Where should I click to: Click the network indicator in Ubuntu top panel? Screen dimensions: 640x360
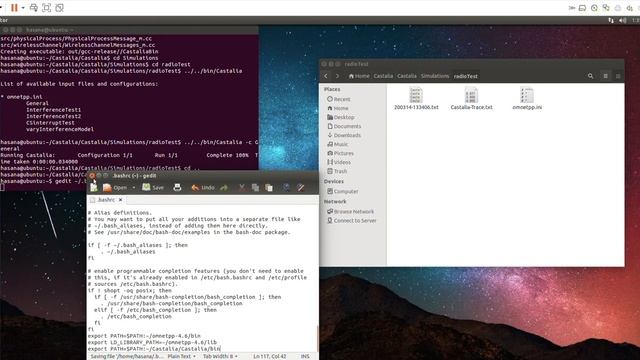[611, 20]
